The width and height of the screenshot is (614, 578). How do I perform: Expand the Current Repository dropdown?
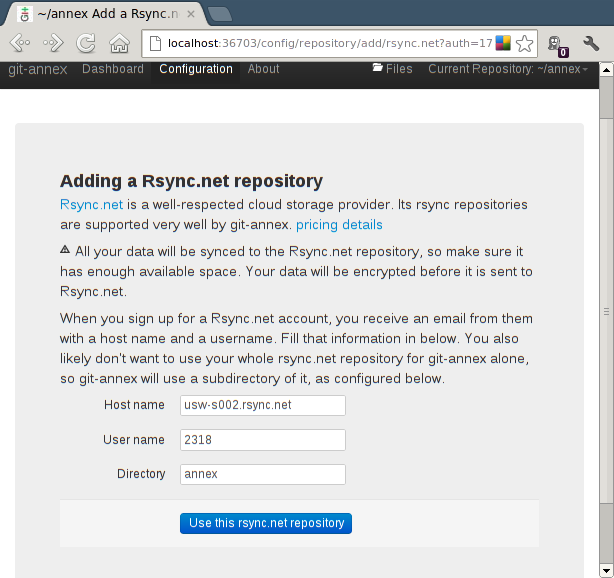508,69
